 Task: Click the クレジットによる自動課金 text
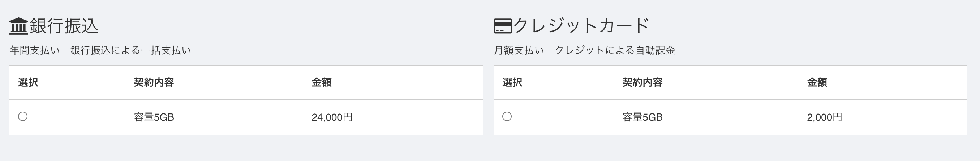click(615, 50)
